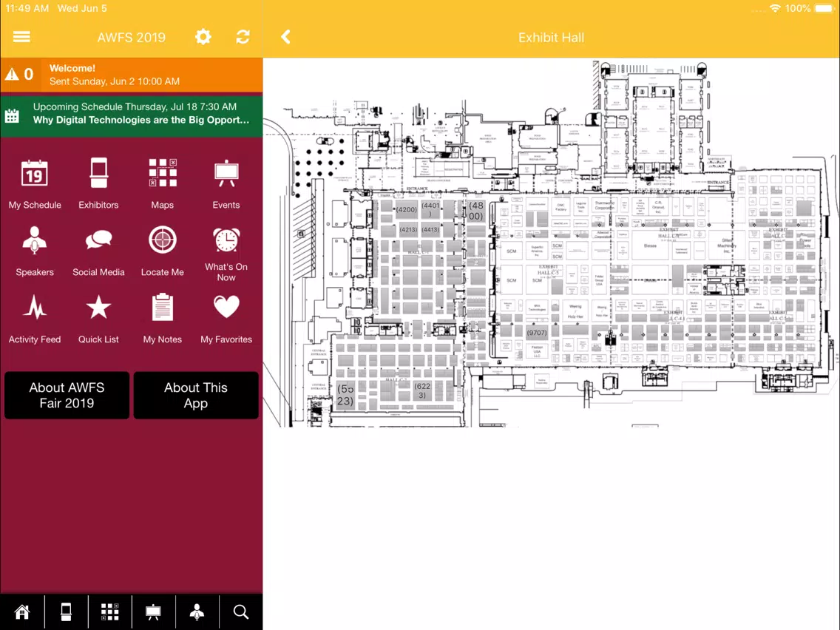Screen dimensions: 840x630
Task: Tap the 11:49 AM clock in status bar
Action: pos(27,9)
